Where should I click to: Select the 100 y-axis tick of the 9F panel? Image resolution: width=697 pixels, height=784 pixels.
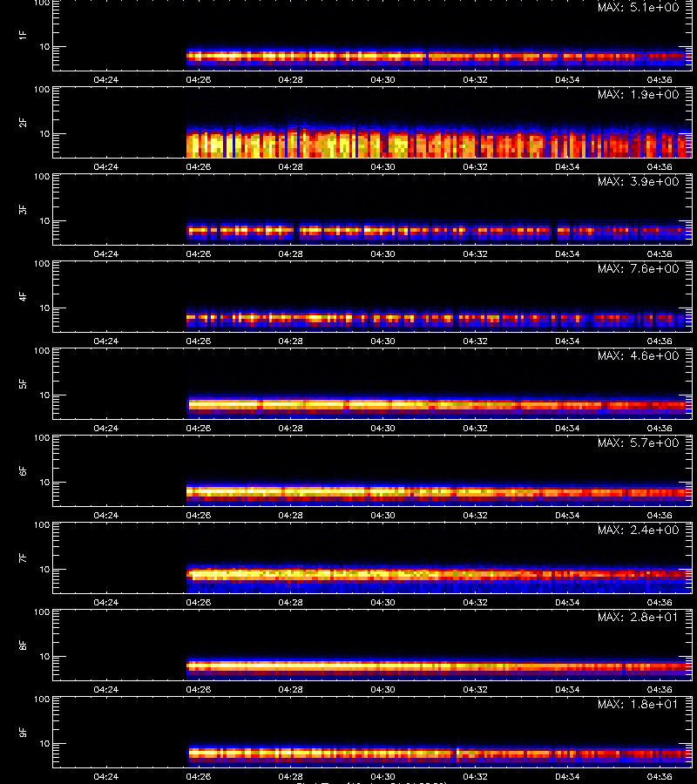42,699
